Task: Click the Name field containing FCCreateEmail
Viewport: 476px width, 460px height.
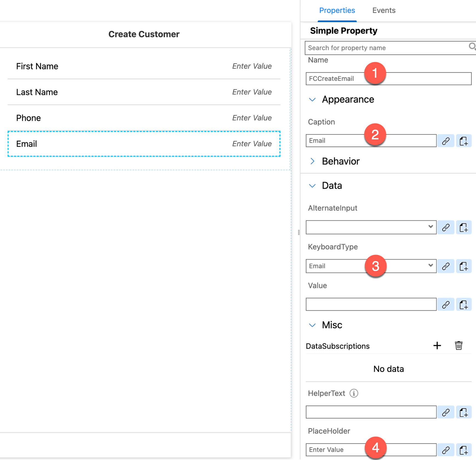Action: 389,79
